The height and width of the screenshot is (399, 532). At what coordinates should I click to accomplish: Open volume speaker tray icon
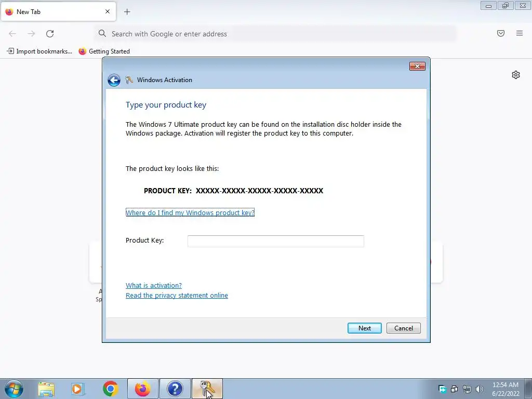coord(479,389)
